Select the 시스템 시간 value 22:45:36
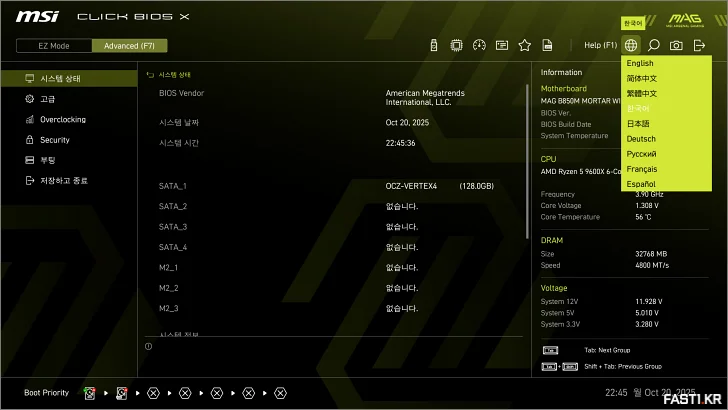This screenshot has width=728, height=410. tap(400, 143)
